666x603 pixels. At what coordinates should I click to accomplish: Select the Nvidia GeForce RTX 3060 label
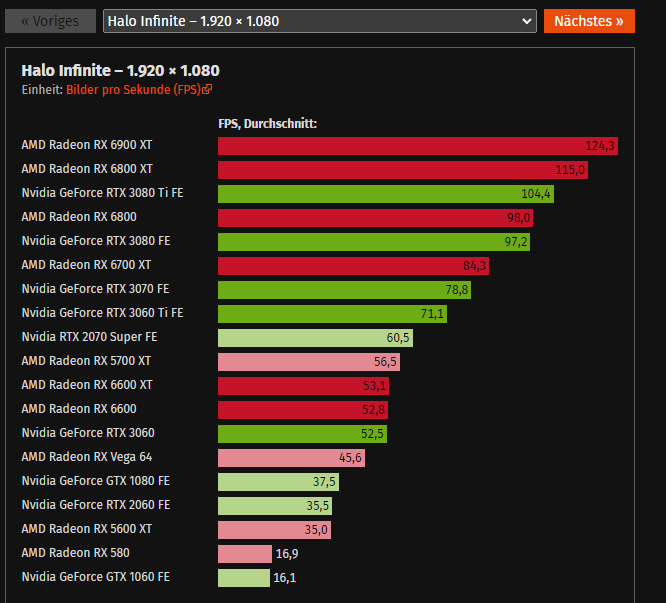[x=88, y=433]
